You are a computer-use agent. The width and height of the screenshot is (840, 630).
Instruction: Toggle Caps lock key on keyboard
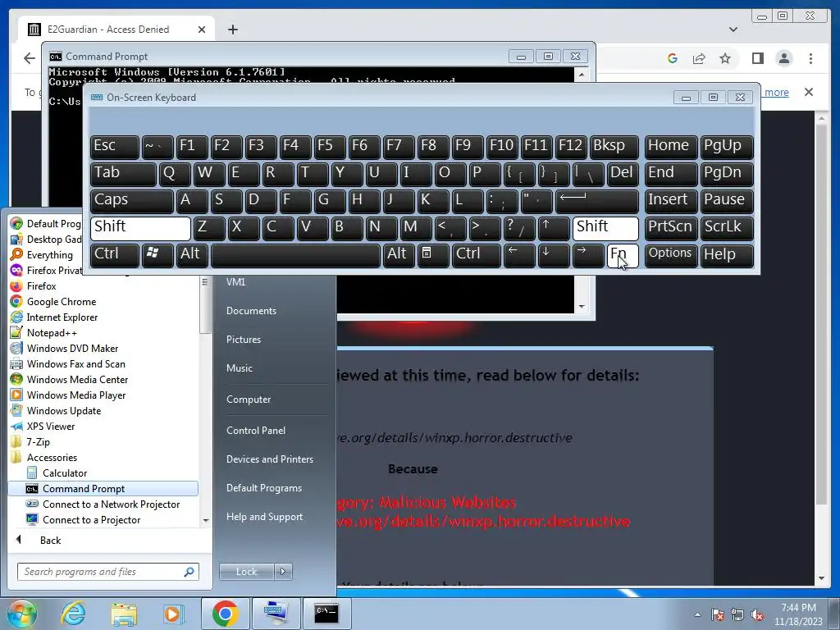click(132, 202)
